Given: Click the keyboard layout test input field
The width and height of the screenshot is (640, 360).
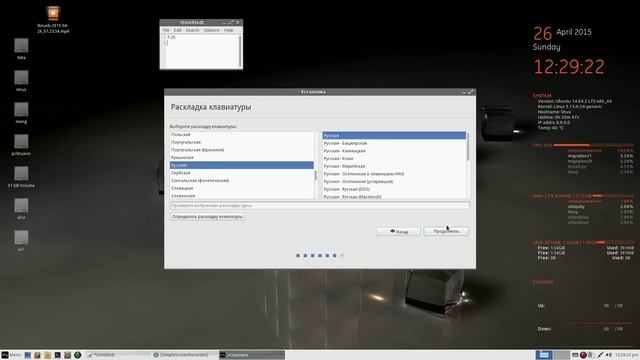Looking at the screenshot, I should pos(320,206).
